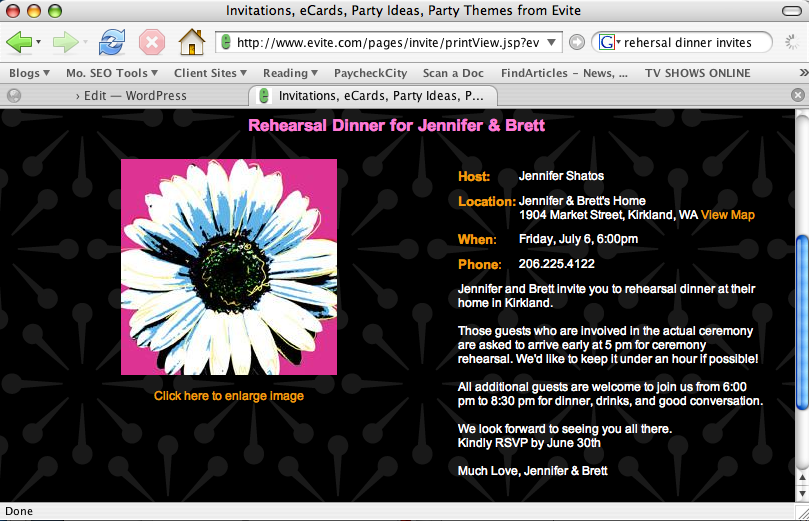Switch to the Edit — WordPress tab
Screen dimensions: 809x521
(x=130, y=96)
